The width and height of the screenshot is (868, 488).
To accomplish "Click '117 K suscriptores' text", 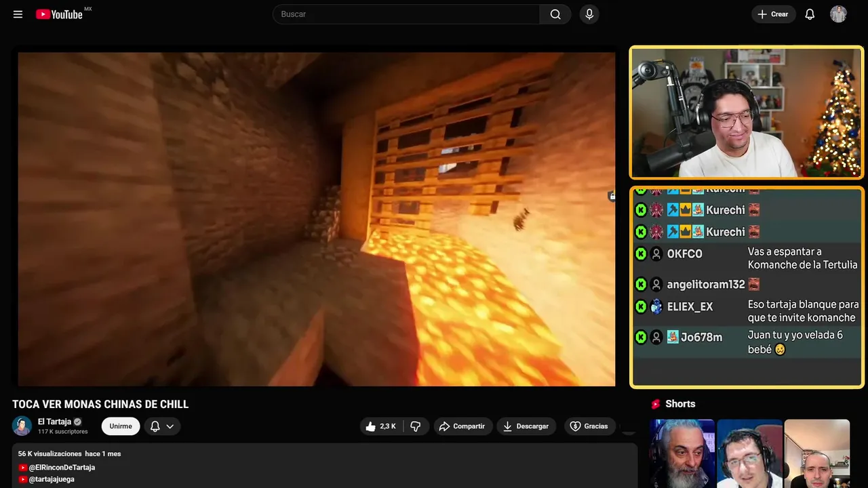I will (x=63, y=432).
